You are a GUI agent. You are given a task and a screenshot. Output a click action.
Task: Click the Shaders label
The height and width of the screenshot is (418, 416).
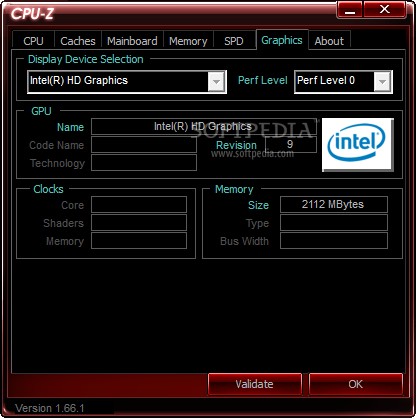tap(63, 223)
